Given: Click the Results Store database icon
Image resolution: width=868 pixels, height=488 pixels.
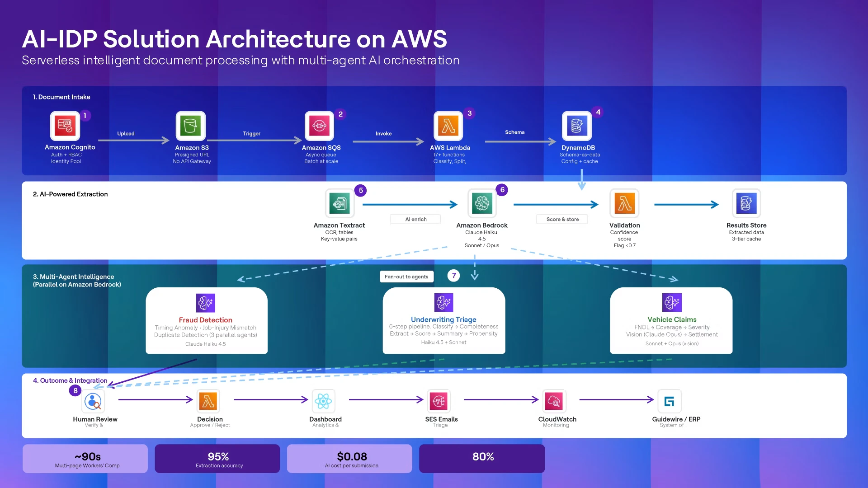Looking at the screenshot, I should pos(746,204).
